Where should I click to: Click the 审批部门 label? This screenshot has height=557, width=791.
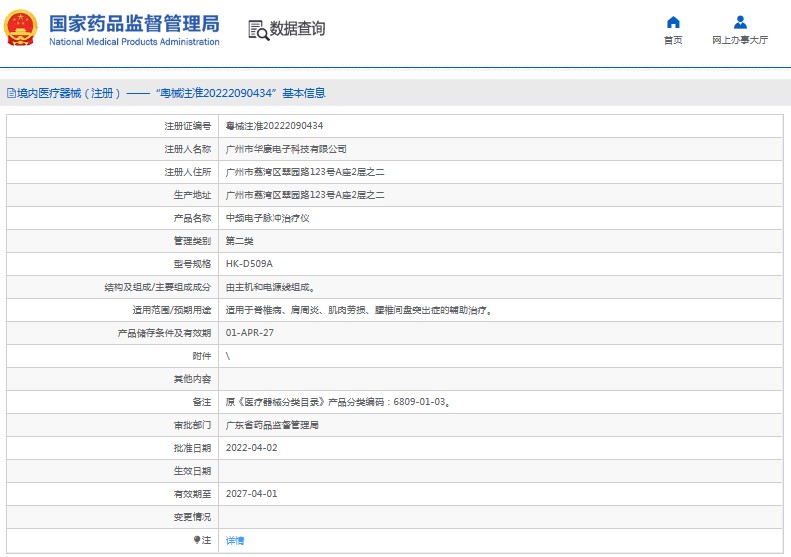point(192,425)
